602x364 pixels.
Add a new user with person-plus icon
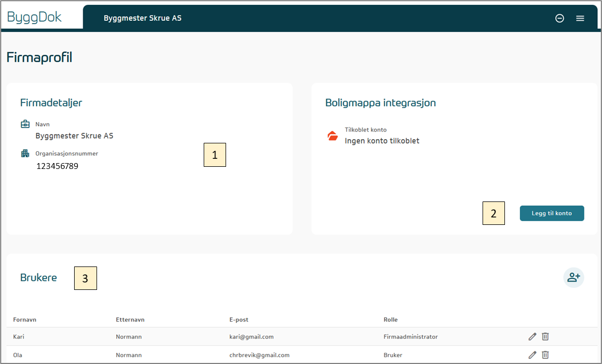click(574, 277)
